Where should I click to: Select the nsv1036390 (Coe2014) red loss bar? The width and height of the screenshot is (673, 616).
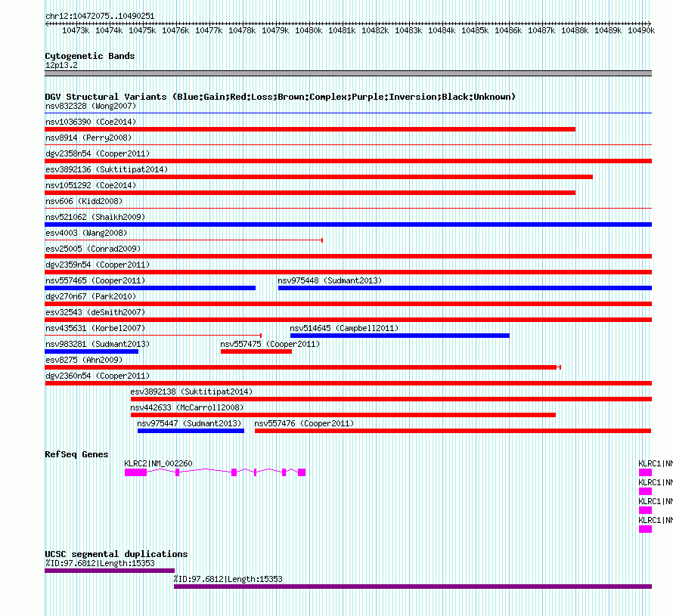310,129
